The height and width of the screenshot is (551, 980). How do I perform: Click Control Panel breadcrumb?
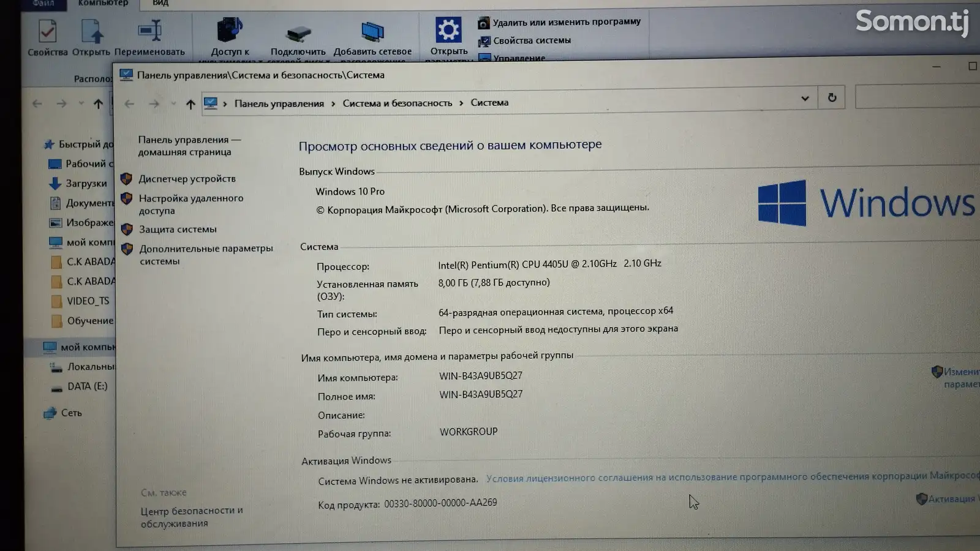[x=279, y=103]
